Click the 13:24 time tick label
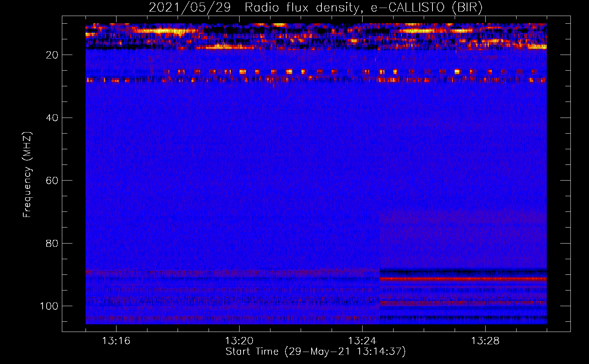The image size is (589, 364). click(x=362, y=341)
